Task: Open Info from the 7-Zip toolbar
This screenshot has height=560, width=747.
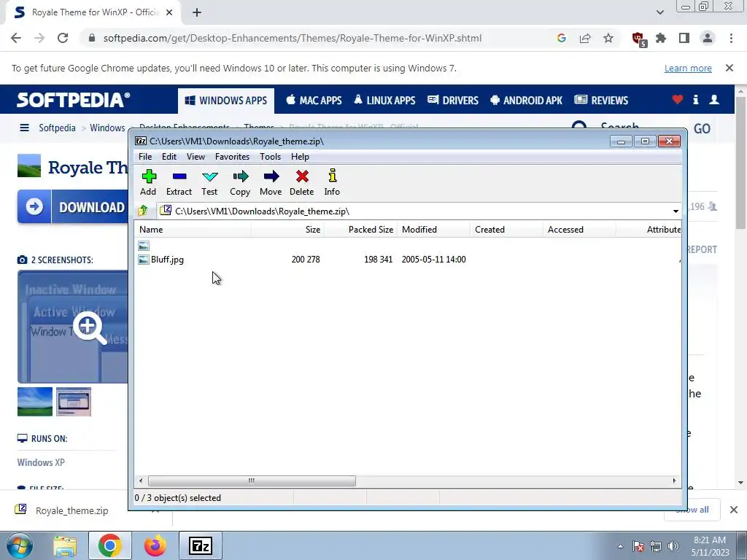Action: 332,182
